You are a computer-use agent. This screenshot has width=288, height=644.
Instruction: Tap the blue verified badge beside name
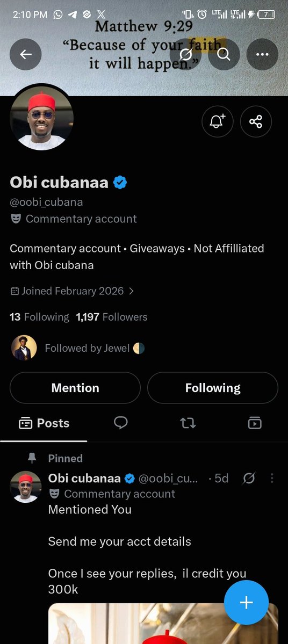click(120, 183)
